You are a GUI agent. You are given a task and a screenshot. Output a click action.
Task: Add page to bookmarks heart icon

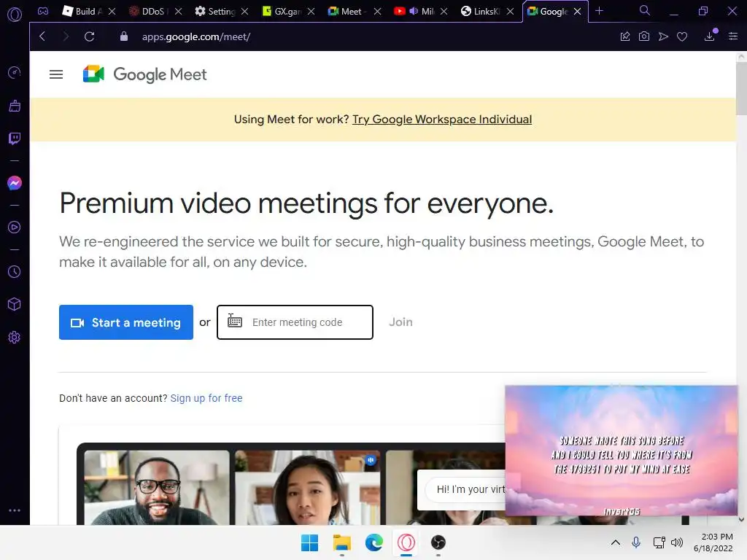coord(682,36)
